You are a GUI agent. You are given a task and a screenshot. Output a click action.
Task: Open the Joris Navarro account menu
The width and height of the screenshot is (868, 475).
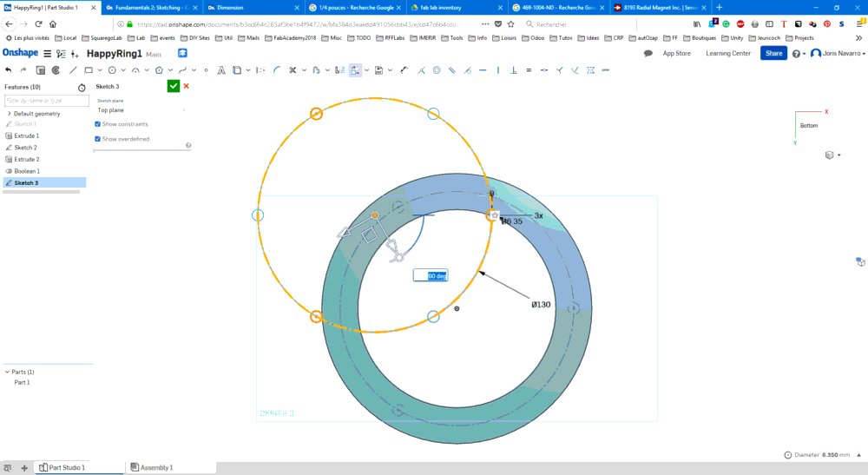(x=838, y=54)
